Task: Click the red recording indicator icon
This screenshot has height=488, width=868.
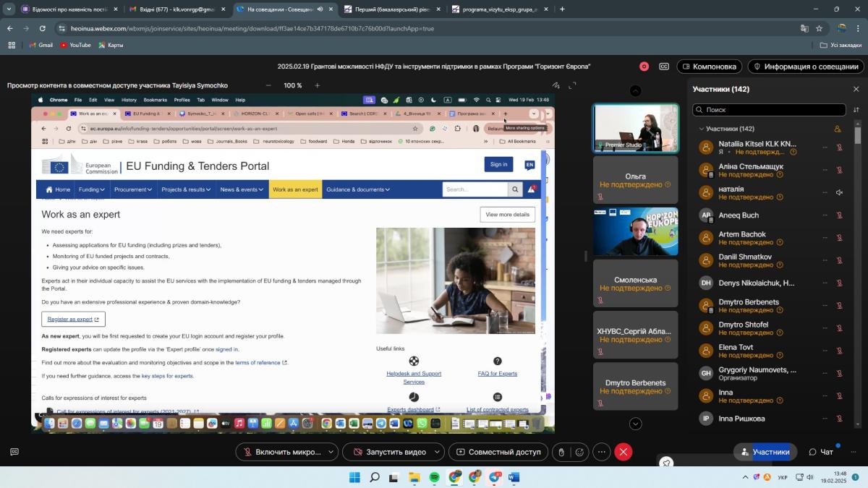Action: 644,67
